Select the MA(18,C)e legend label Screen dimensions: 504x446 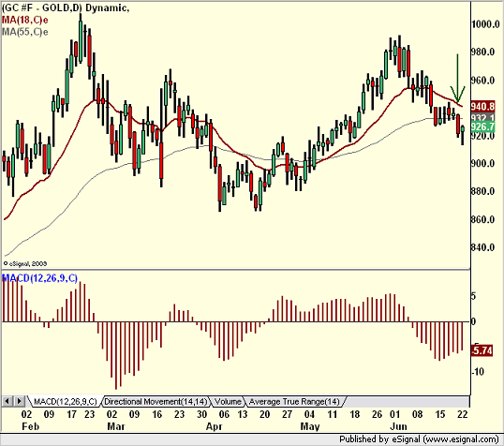[x=24, y=20]
